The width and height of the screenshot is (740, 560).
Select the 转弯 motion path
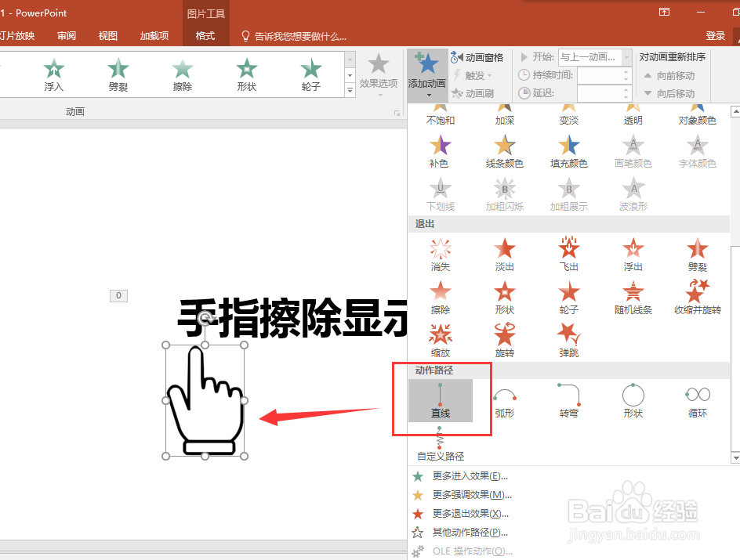pyautogui.click(x=568, y=401)
